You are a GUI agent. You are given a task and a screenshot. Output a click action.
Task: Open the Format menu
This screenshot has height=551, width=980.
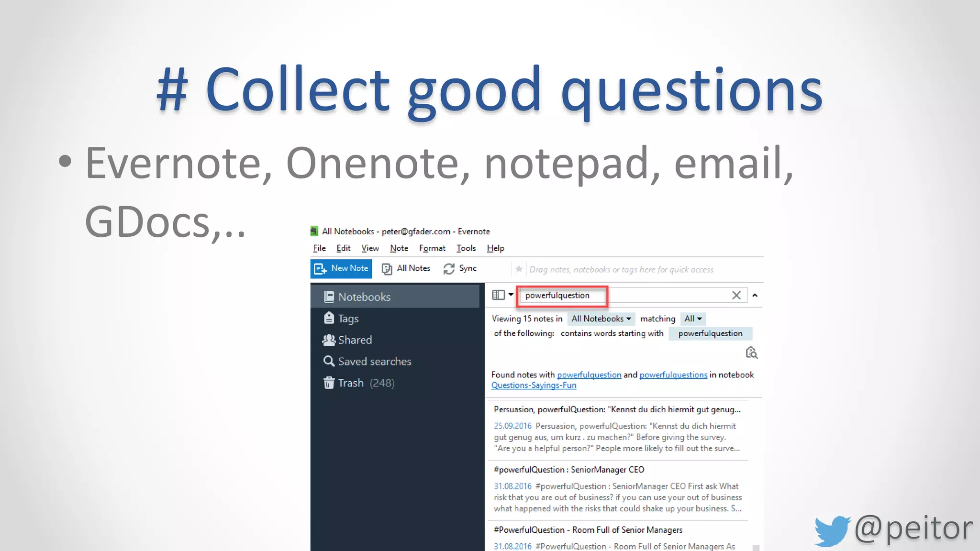click(x=432, y=248)
